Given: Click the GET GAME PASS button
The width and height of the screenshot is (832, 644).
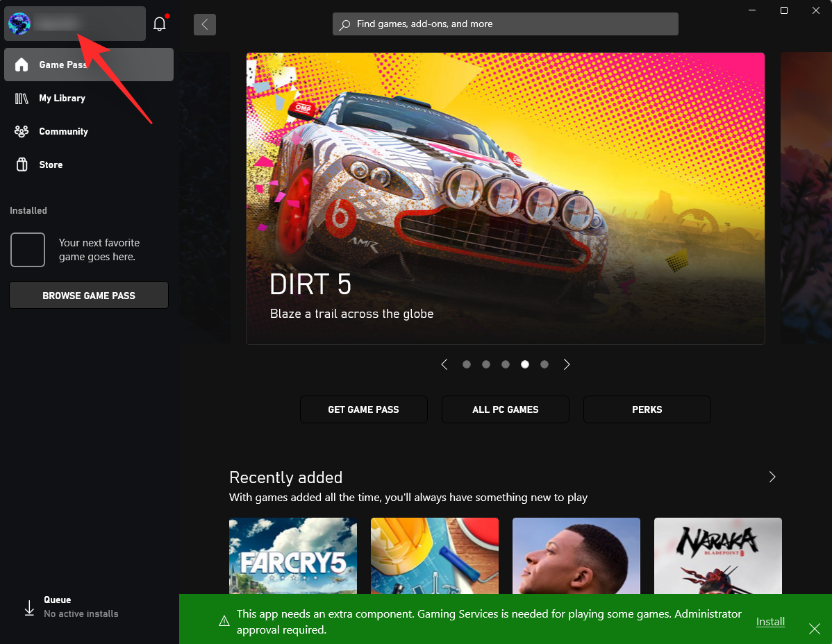Looking at the screenshot, I should click(363, 409).
